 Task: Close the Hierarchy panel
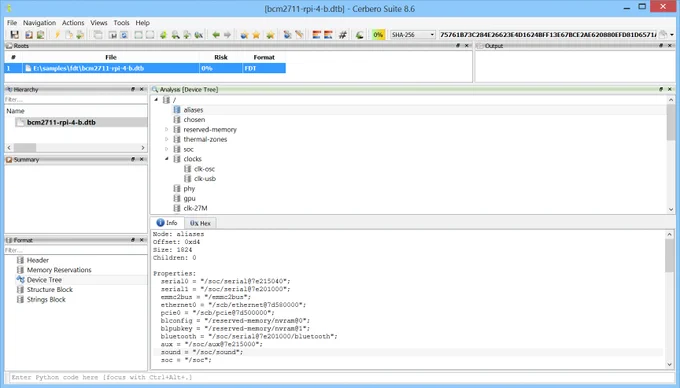[x=141, y=89]
